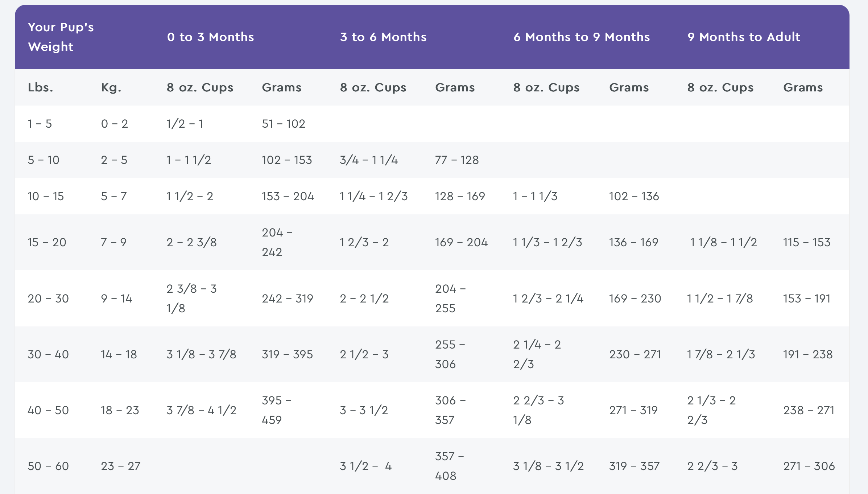Select the "1 1/2 – 1 7/8" cups cell

coord(720,299)
